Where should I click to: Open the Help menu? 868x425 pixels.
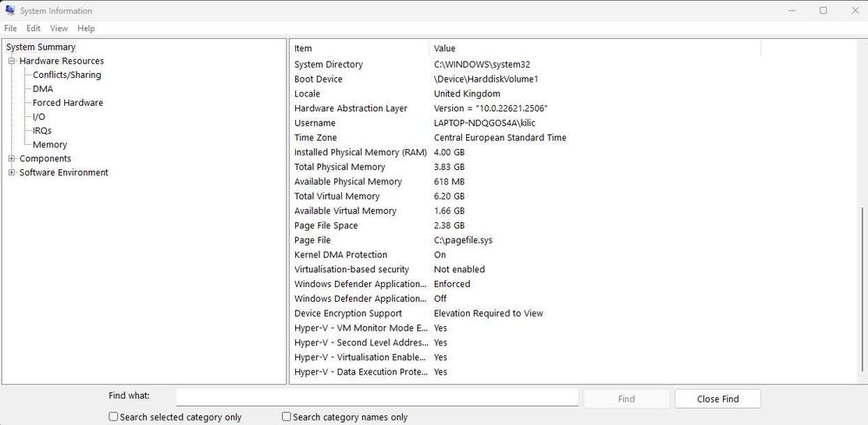pyautogui.click(x=86, y=29)
